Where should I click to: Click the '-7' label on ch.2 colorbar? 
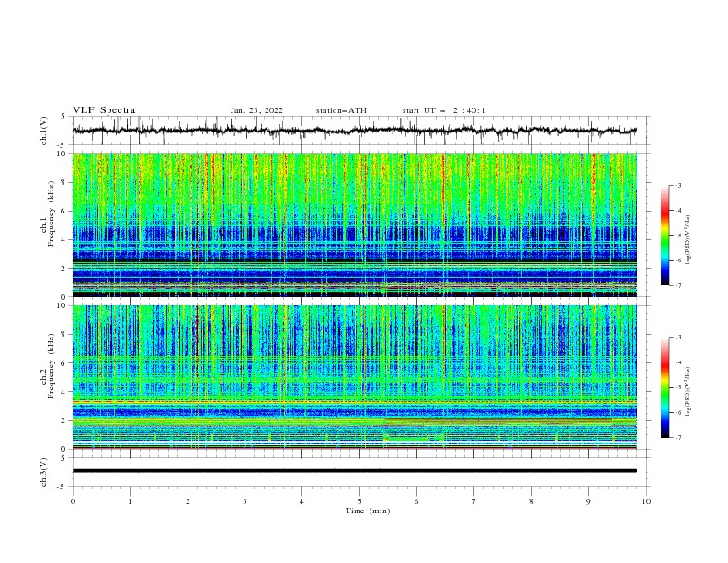coord(678,437)
